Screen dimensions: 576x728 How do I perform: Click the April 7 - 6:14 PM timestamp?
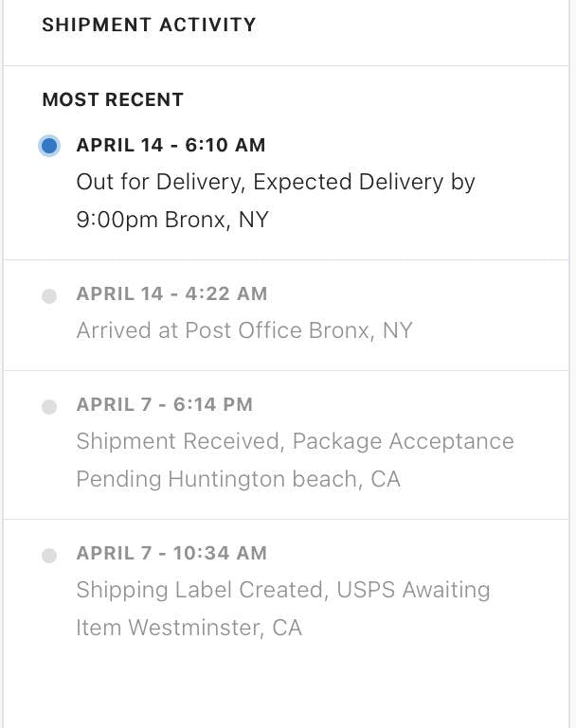(165, 404)
